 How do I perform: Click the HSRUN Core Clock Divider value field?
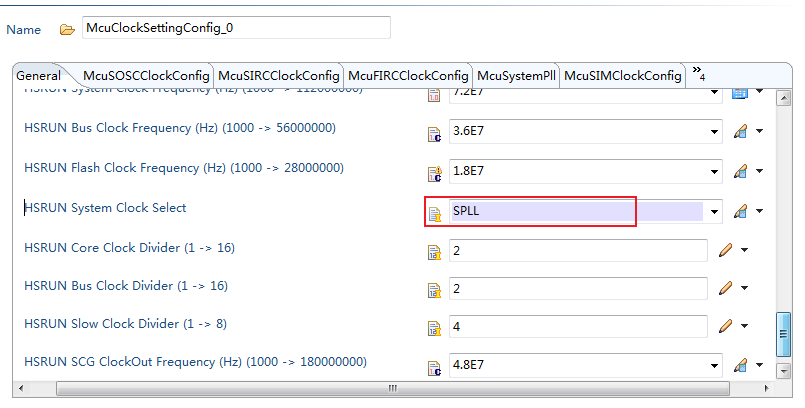click(x=578, y=251)
